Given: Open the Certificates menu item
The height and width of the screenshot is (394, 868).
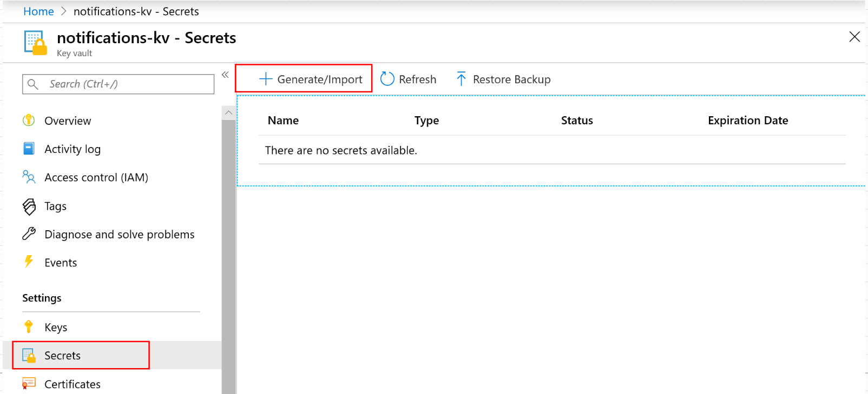Looking at the screenshot, I should pos(72,384).
